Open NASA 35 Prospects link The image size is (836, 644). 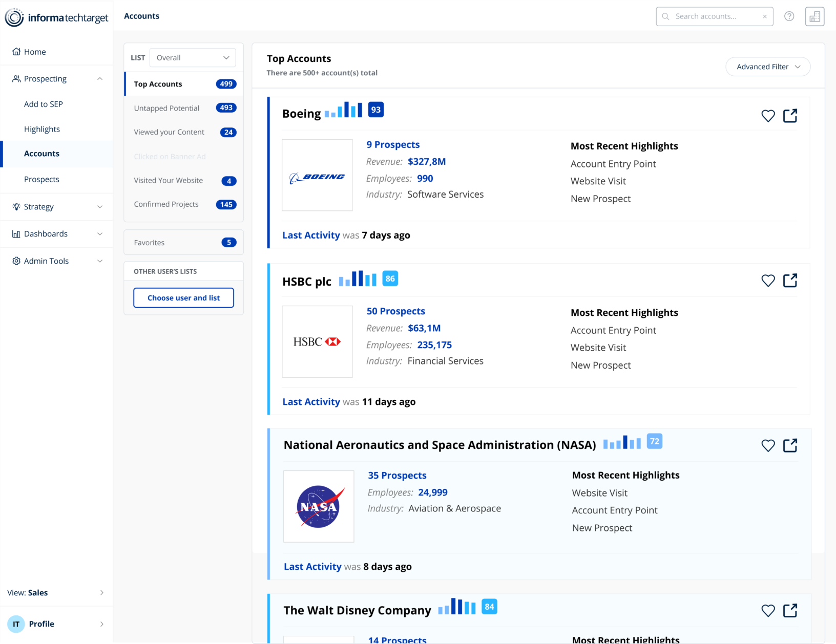tap(397, 475)
